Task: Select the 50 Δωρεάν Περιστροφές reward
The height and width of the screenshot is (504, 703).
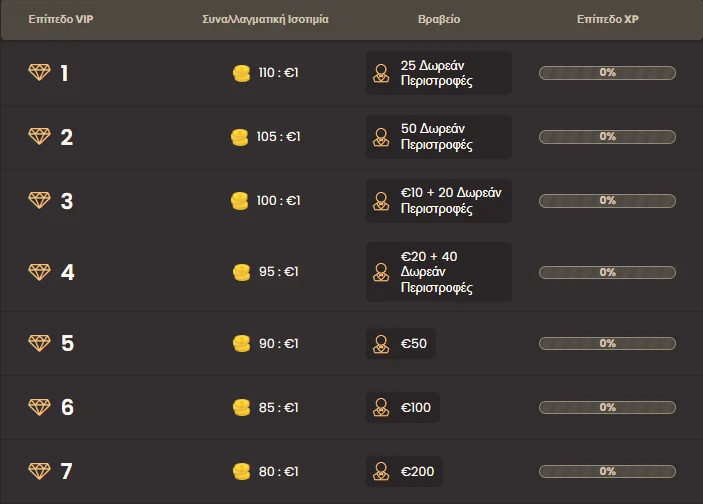Action: pyautogui.click(x=438, y=137)
